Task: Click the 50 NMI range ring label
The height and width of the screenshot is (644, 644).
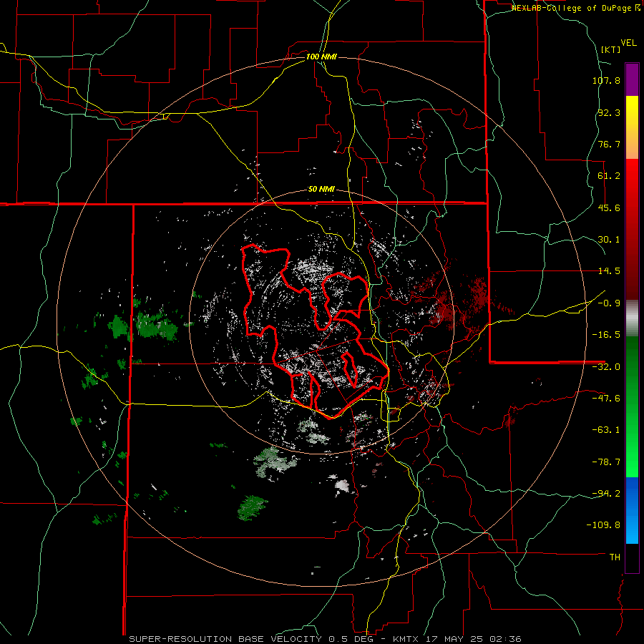Action: 321,190
